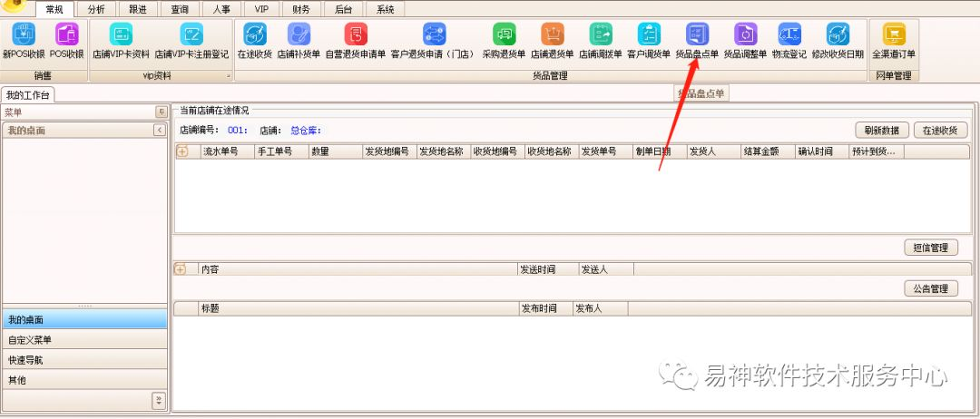This screenshot has height=419, width=980.
Task: Open 店铺补货单 icon
Action: (x=299, y=41)
